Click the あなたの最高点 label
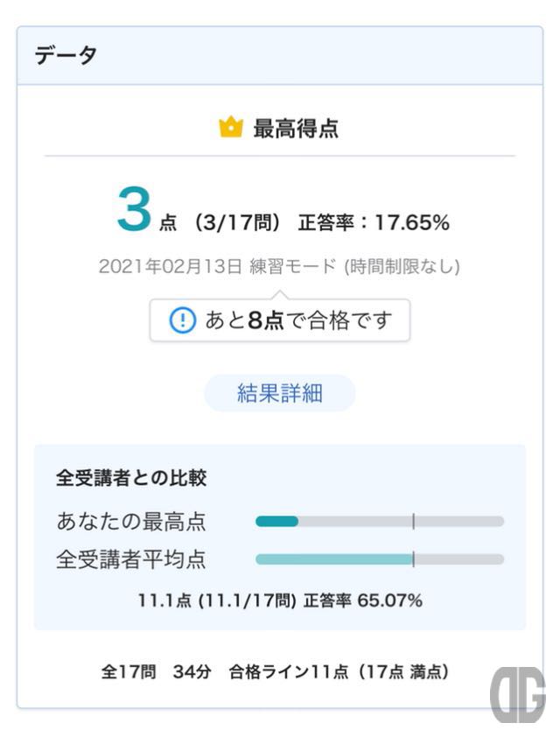The image size is (560, 737). [x=131, y=522]
